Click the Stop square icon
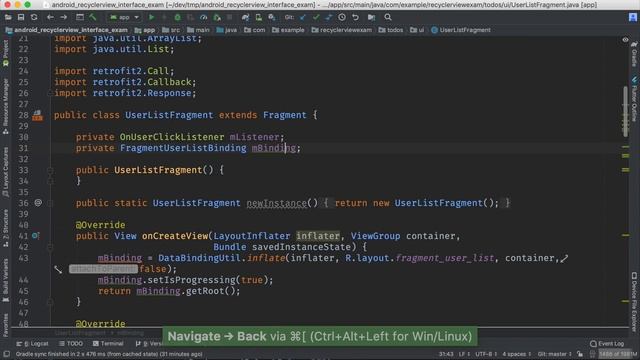The height and width of the screenshot is (360, 640). [x=230, y=17]
